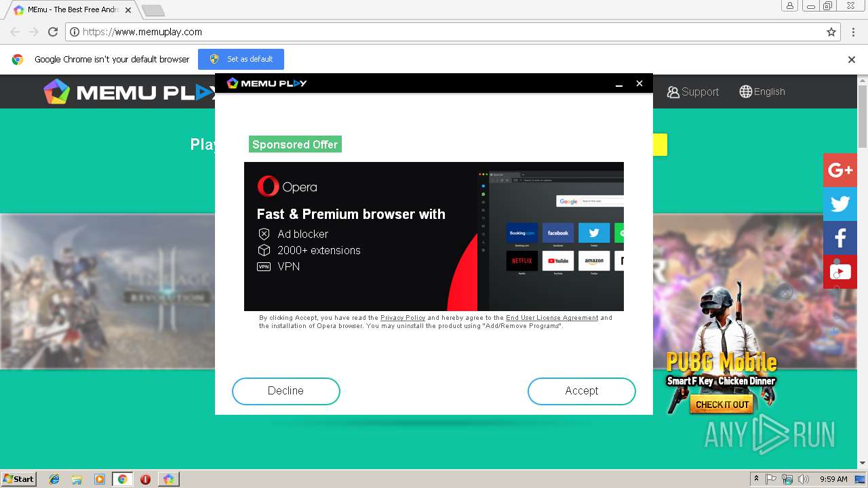Reload the memuplay.com page
The image size is (868, 488).
coord(53,32)
